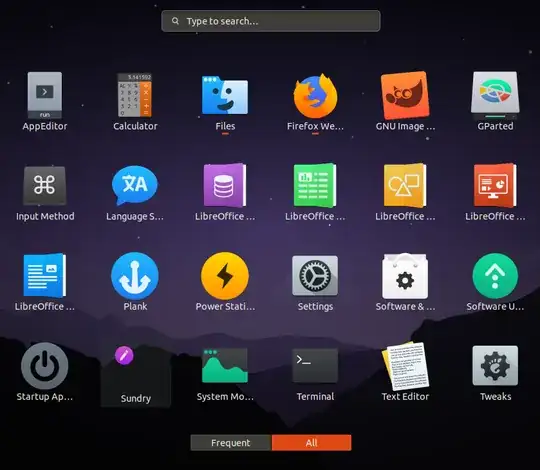Launch LibreOffice Impress (red presentation icon)
The height and width of the screenshot is (470, 540).
click(x=495, y=186)
